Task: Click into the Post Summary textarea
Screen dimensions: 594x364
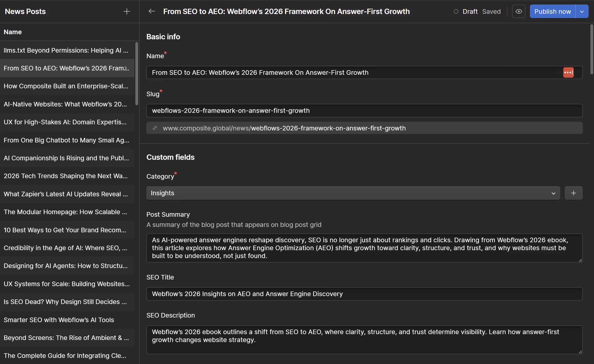Action: (364, 248)
